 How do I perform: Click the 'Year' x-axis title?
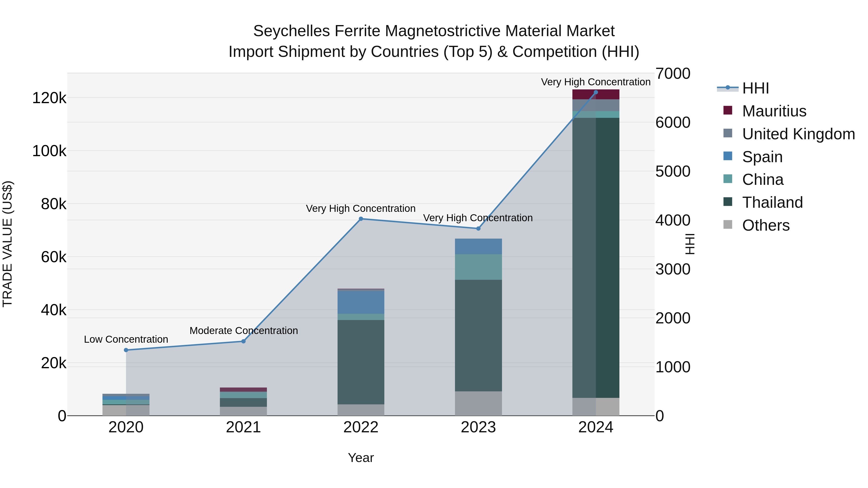361,458
